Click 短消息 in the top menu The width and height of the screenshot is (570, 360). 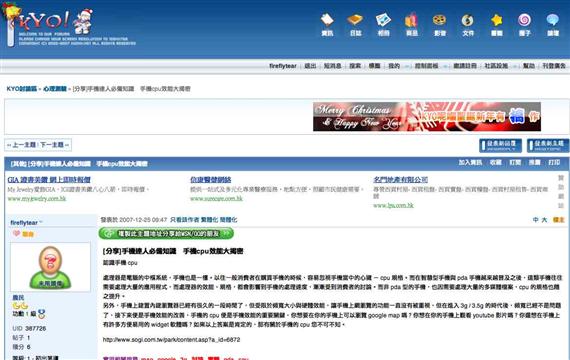tap(332, 66)
